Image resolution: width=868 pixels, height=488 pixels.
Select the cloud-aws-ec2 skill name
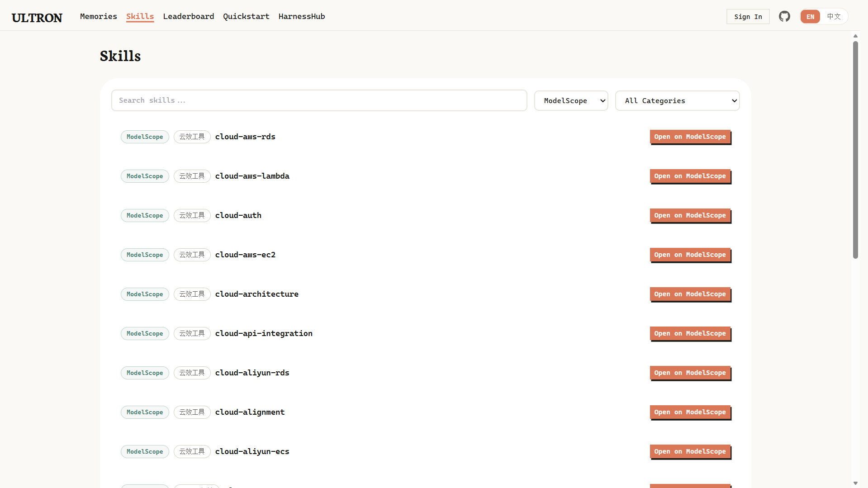click(x=245, y=255)
